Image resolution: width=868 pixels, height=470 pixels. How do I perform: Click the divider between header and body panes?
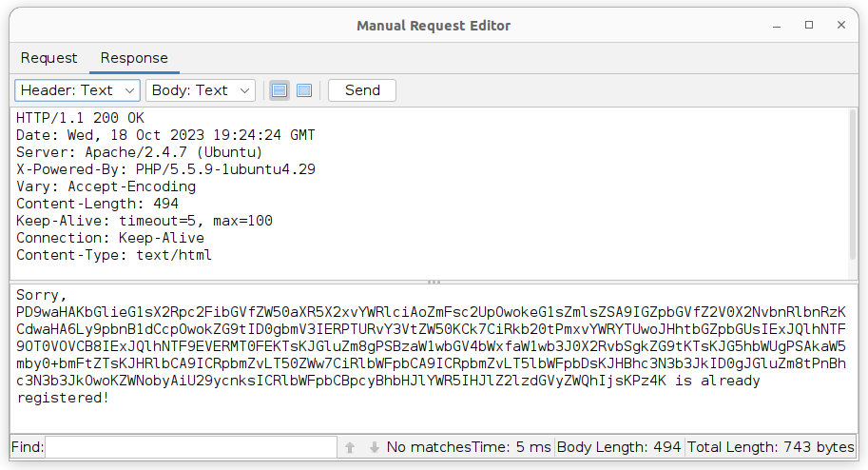point(434,282)
